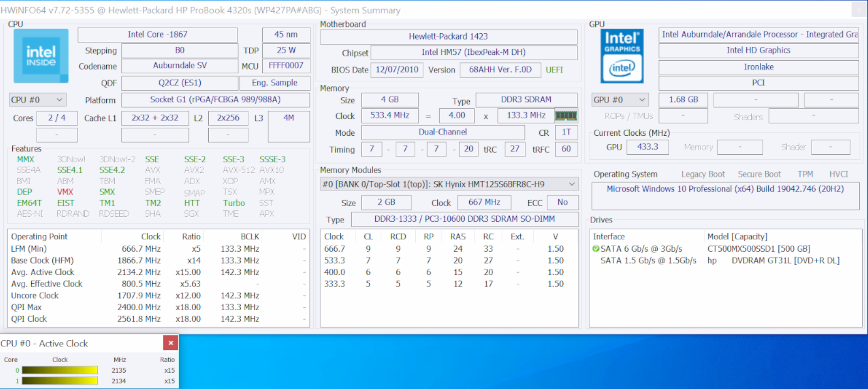Viewport: 868px width, 389px height.
Task: Click the Windows 10 Professional OS field
Action: pyautogui.click(x=725, y=196)
